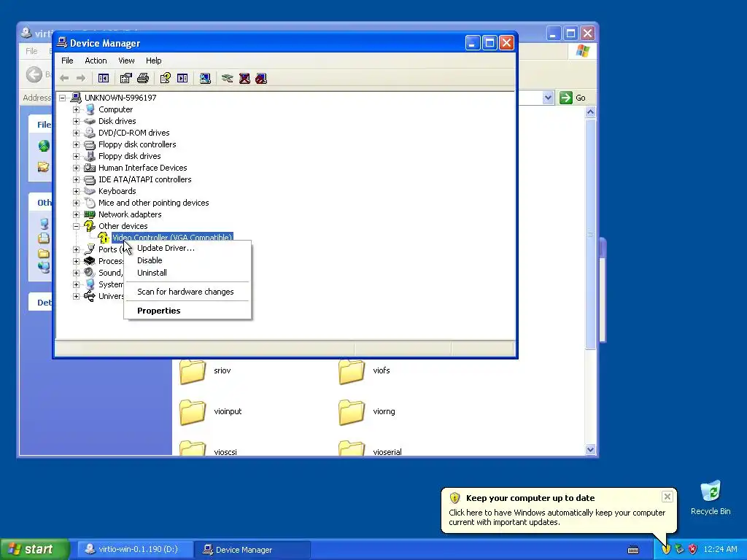Open the viorng folder icon
This screenshot has width=747, height=560.
(352, 412)
